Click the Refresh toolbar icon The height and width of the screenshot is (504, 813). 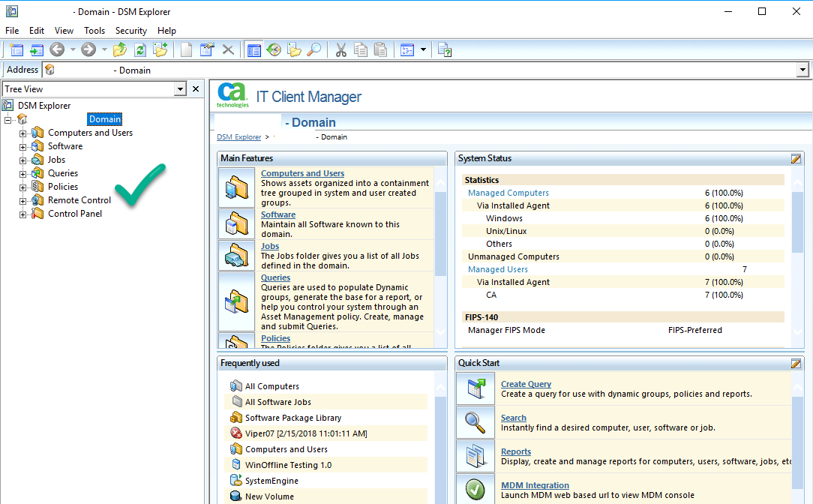[139, 50]
